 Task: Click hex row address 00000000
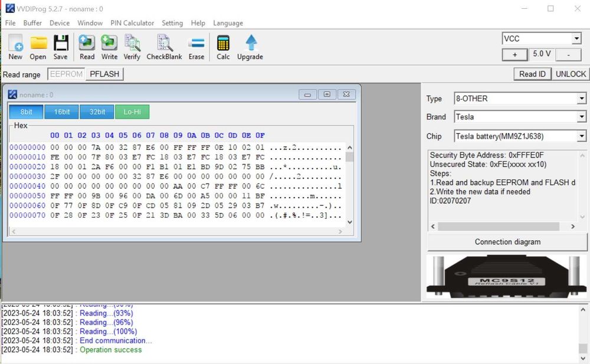coord(28,147)
